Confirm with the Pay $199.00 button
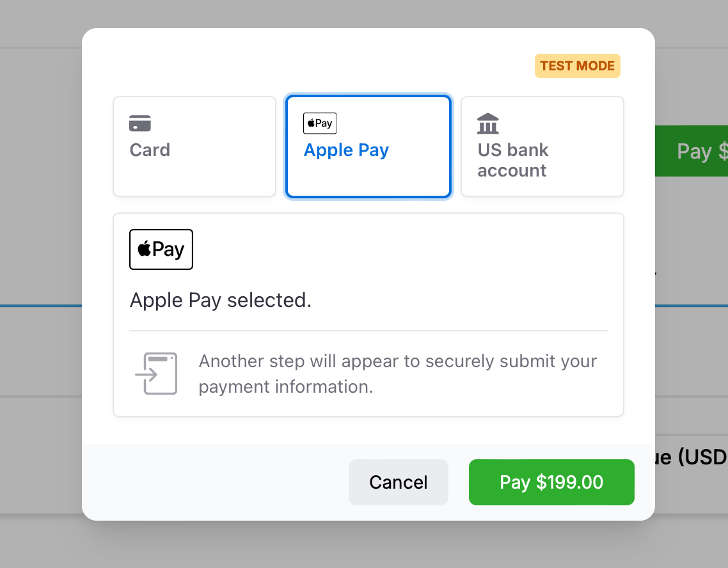This screenshot has width=728, height=568. coord(551,482)
